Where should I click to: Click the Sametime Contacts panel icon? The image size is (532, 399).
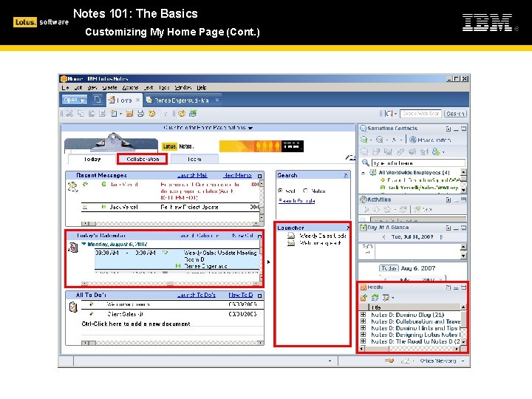click(363, 129)
